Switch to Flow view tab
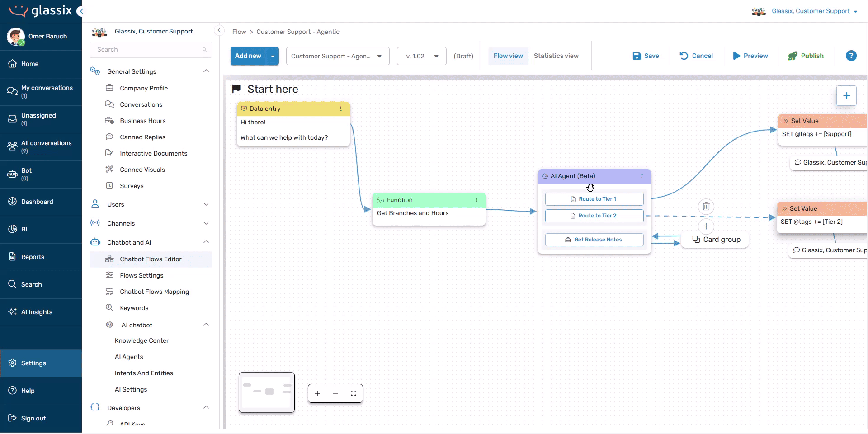The height and width of the screenshot is (434, 868). pos(508,56)
